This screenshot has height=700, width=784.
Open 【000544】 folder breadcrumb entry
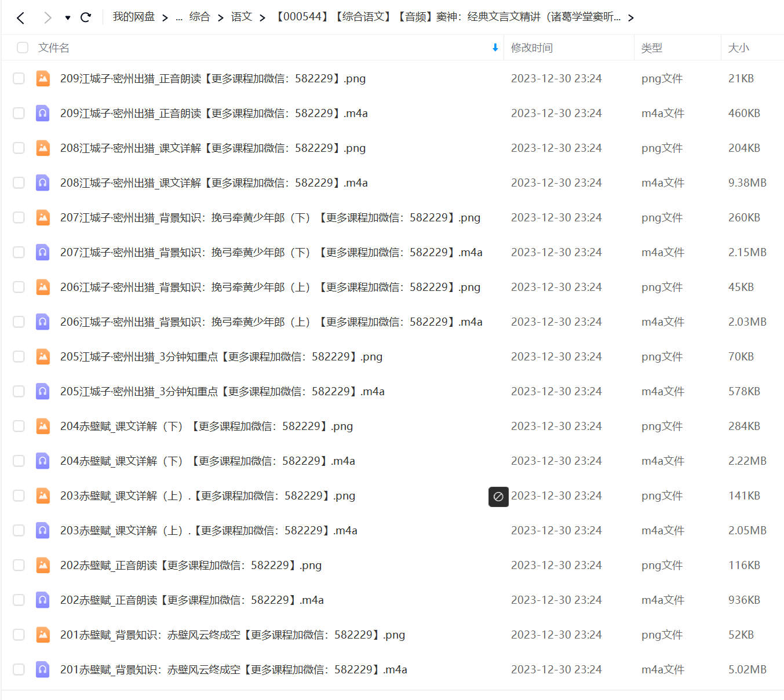coord(448,17)
